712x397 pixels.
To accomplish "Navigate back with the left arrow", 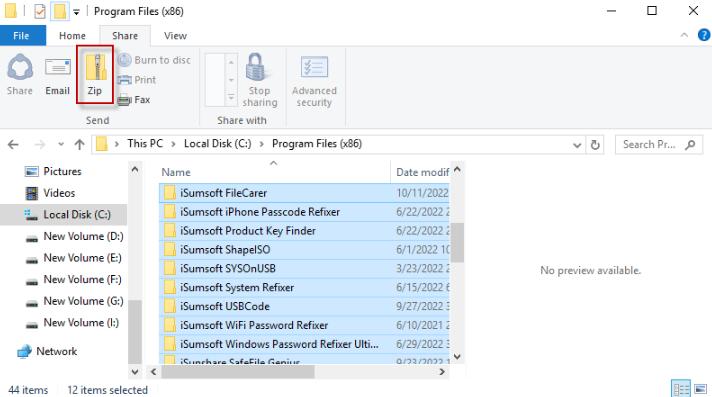I will click(13, 144).
